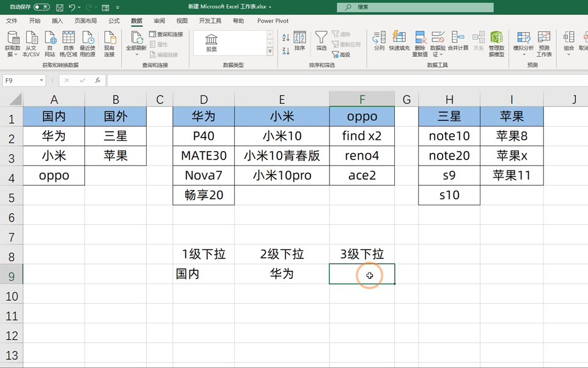588x368 pixels.
Task: Run 快速填充 Flash Fill
Action: 399,41
